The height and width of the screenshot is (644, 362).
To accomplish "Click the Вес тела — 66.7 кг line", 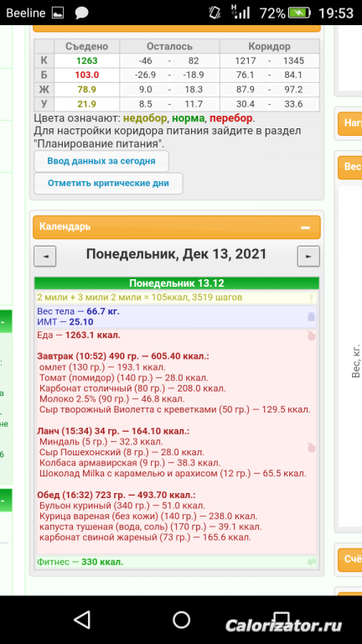I will (79, 311).
